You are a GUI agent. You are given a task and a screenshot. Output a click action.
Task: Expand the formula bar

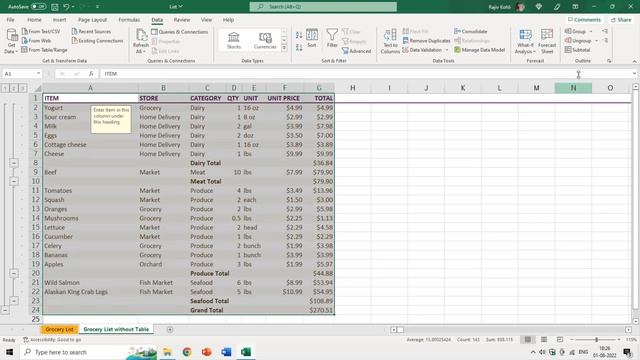point(634,73)
